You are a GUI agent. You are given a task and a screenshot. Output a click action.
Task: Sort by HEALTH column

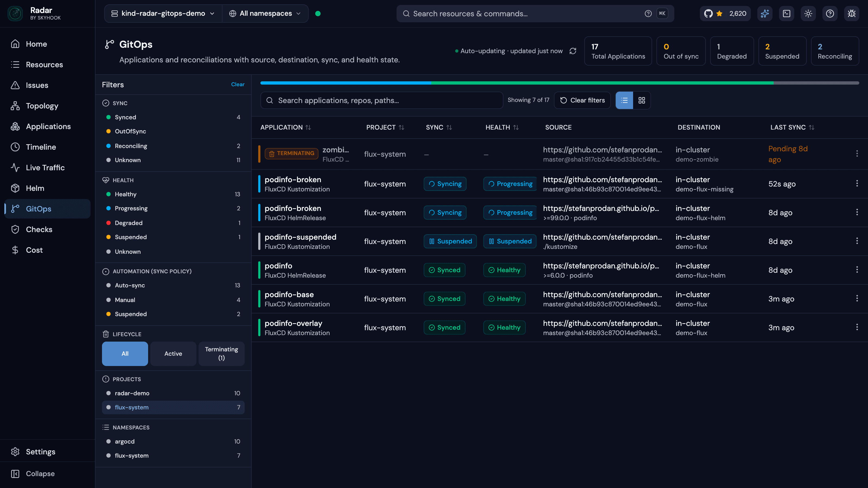(502, 127)
